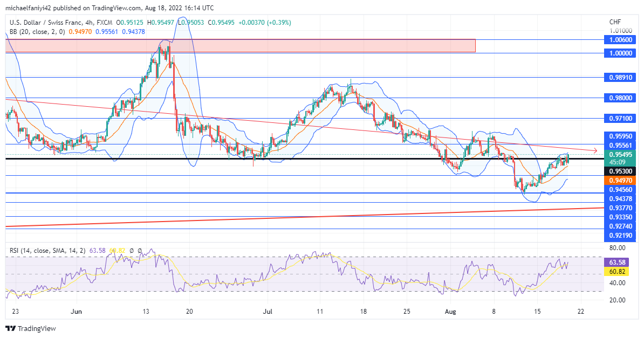Click the Jun label on the time axis
The height and width of the screenshot is (338, 644).
(76, 312)
